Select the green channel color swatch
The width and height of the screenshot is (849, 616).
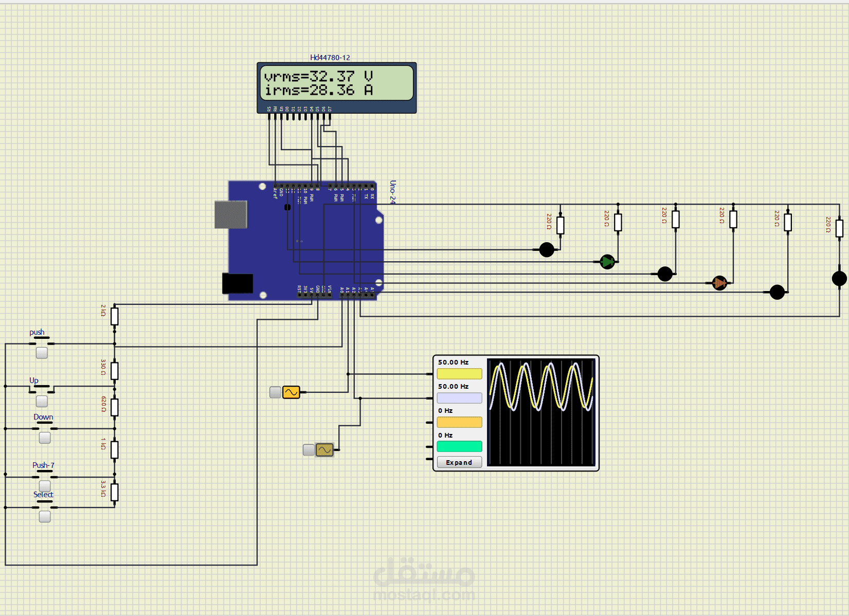(459, 446)
